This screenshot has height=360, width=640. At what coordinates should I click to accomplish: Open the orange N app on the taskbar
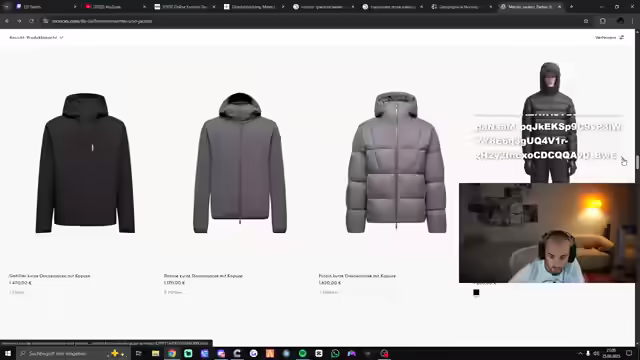pos(270,353)
